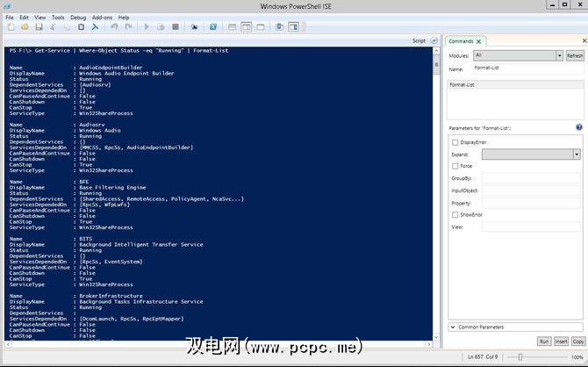Enable the DisplayError checkbox
The image size is (588, 367).
pos(455,142)
